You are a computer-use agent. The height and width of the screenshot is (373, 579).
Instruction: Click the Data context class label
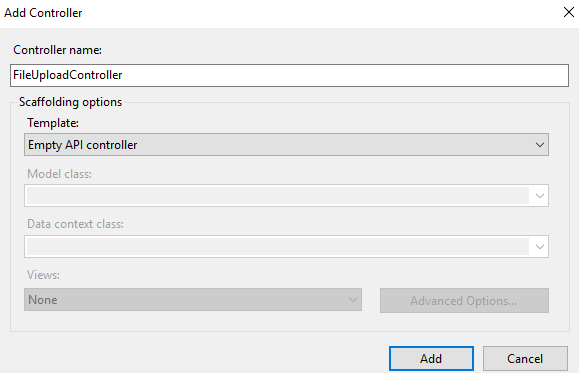click(75, 224)
